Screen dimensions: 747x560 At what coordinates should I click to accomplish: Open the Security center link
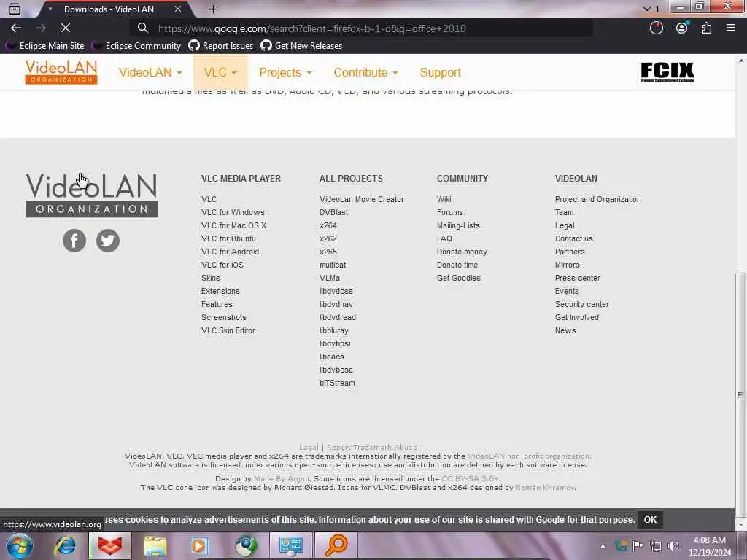tap(581, 304)
